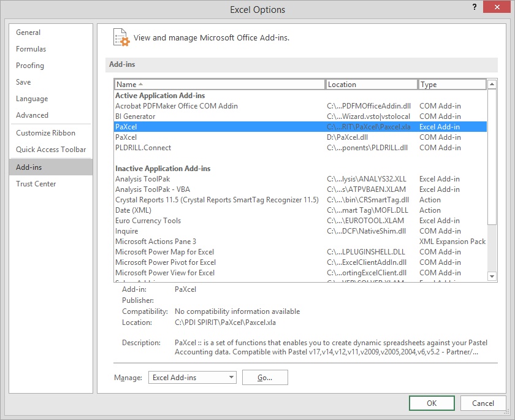Select the Crystal Reports 11.5 SmartTag row

pyautogui.click(x=300, y=200)
